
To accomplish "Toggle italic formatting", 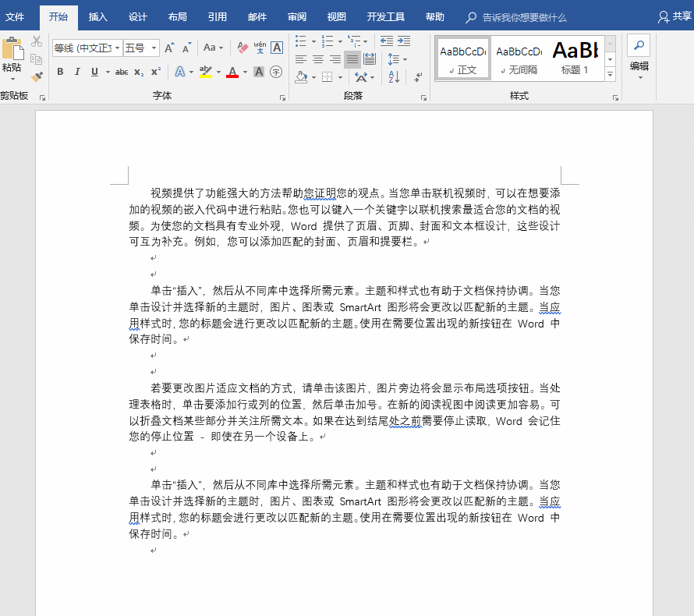I will coord(77,71).
